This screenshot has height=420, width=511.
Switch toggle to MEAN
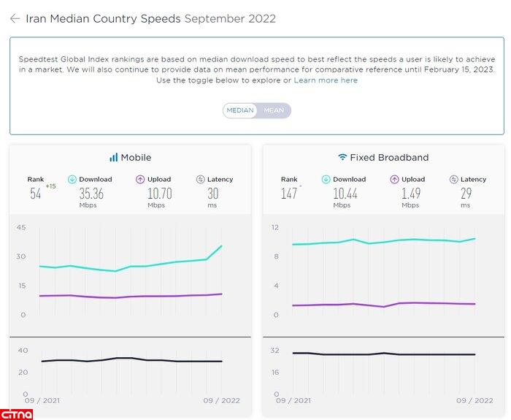pyautogui.click(x=274, y=110)
